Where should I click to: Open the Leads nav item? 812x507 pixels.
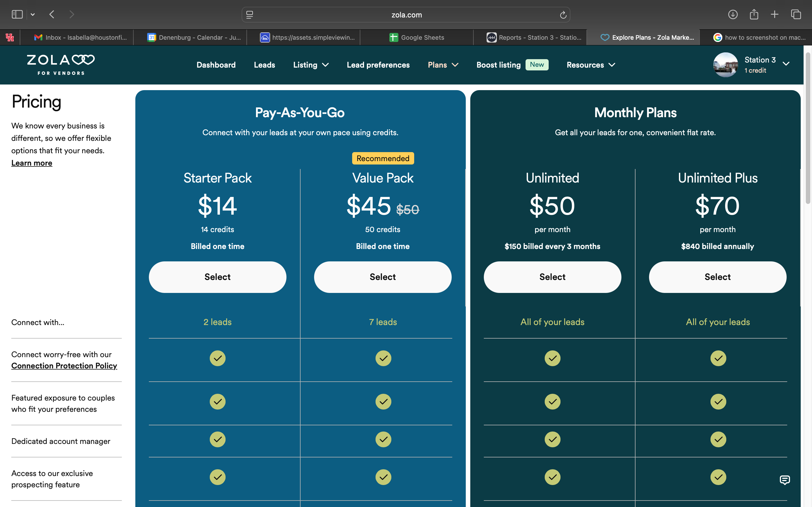coord(264,65)
